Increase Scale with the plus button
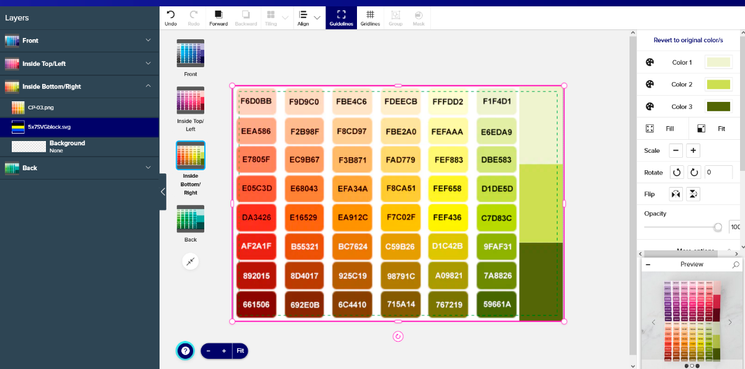This screenshot has height=369, width=745. tap(693, 151)
